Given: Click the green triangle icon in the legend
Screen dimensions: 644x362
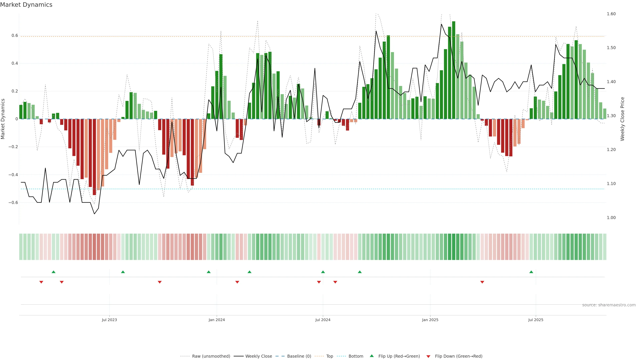Looking at the screenshot, I should click(x=372, y=356).
